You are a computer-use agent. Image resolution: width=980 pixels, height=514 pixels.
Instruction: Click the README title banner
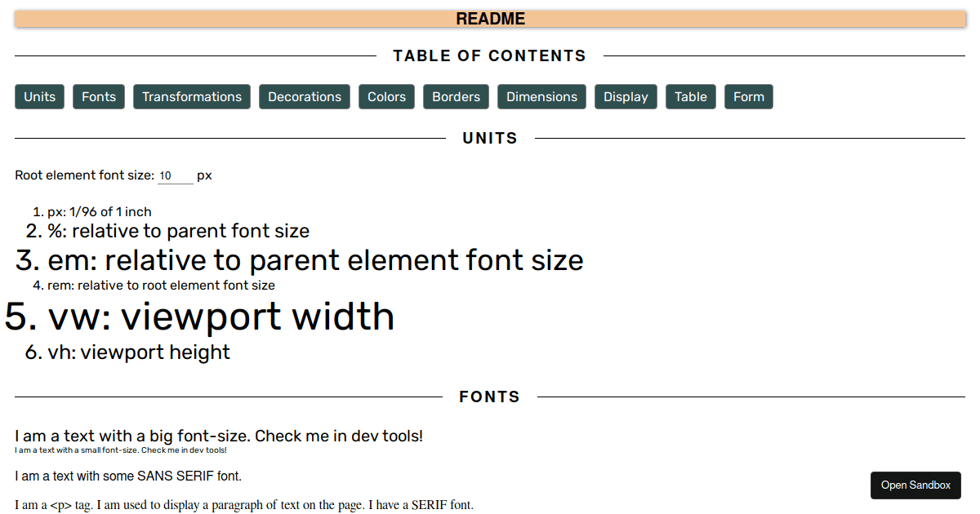click(490, 19)
